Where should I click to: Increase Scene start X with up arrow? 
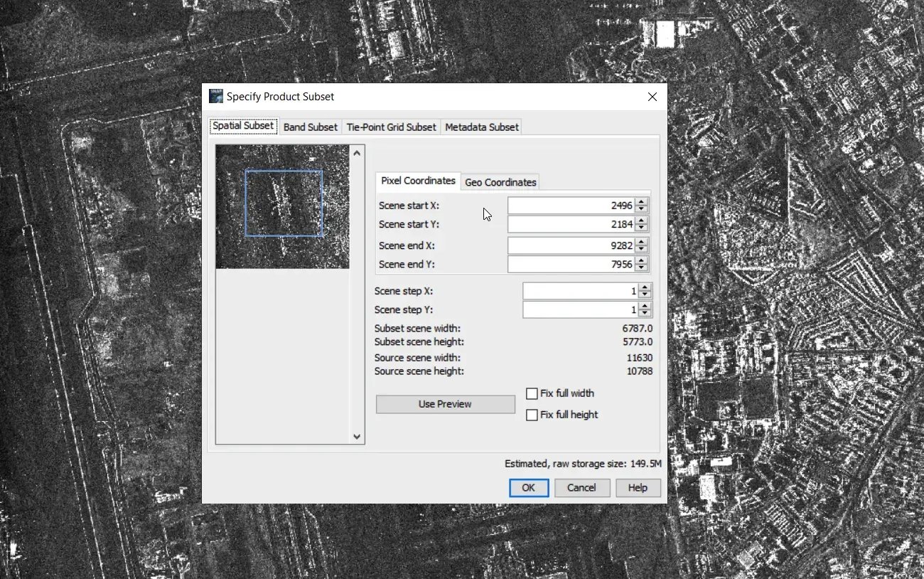coord(642,202)
